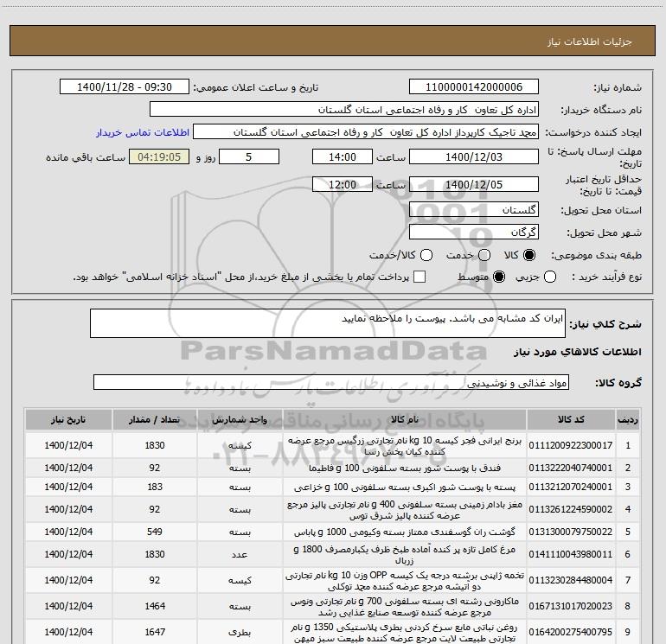Select product code 0131300079750022
The image size is (666, 644).
(571, 532)
